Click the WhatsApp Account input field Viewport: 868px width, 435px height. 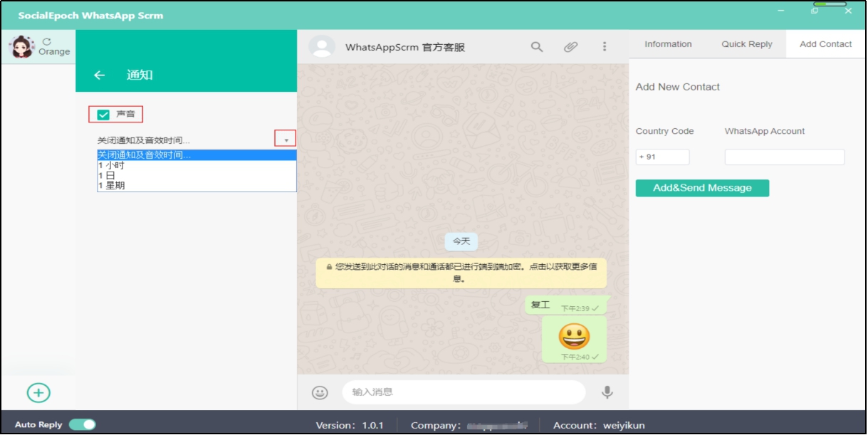pos(785,157)
